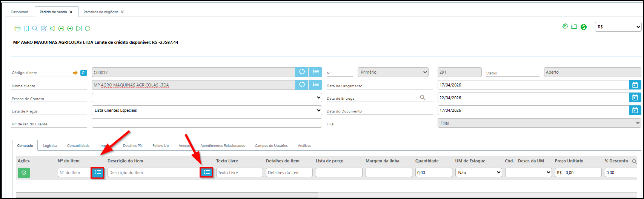Click the edit pencil icon in the toolbar
Viewport: 644px width, 199px height.
[44, 29]
